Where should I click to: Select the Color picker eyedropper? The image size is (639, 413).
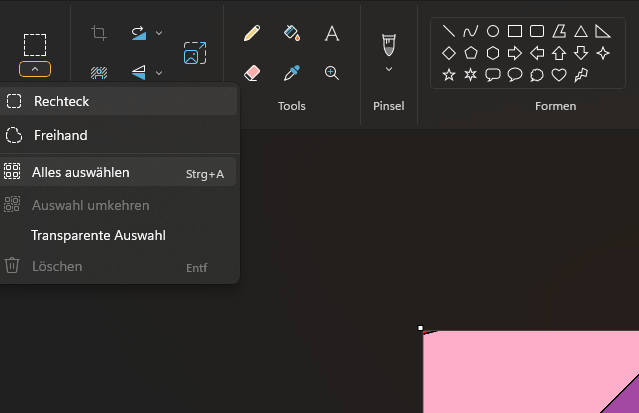click(x=292, y=73)
